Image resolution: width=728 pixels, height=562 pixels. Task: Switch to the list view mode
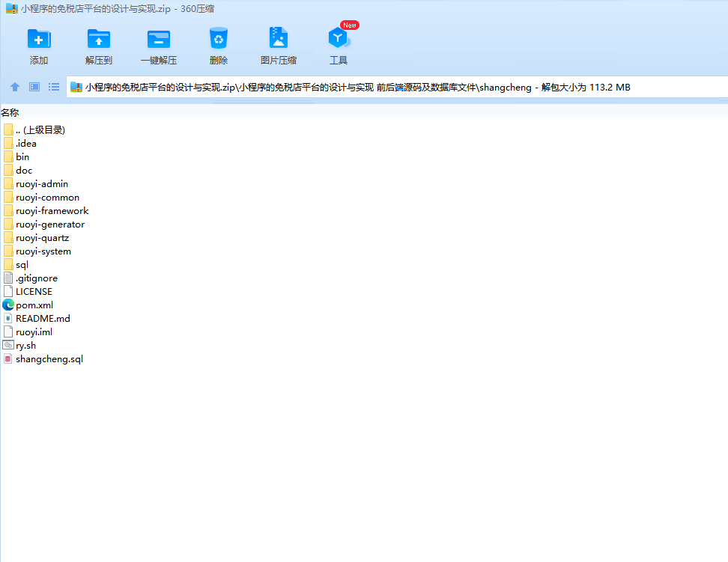pos(54,87)
